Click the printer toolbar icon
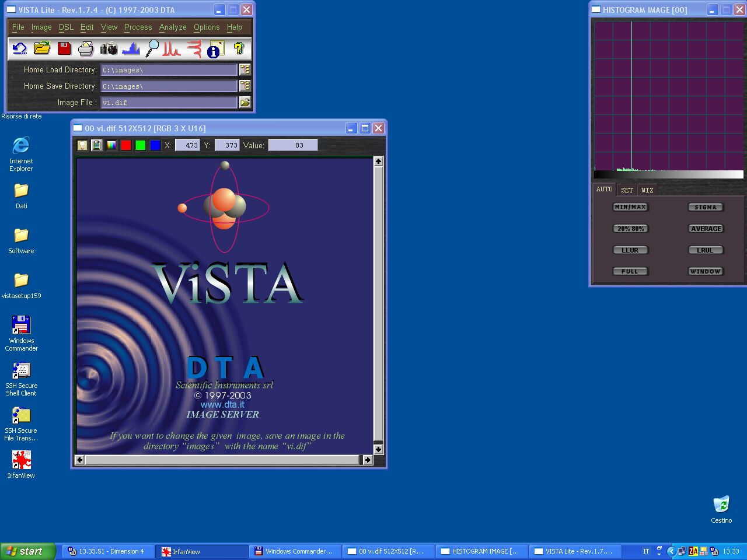Viewport: 747px width, 560px height. [x=86, y=49]
